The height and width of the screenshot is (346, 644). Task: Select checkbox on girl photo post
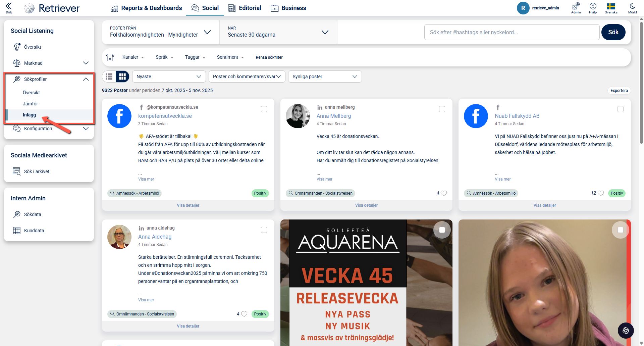click(621, 230)
